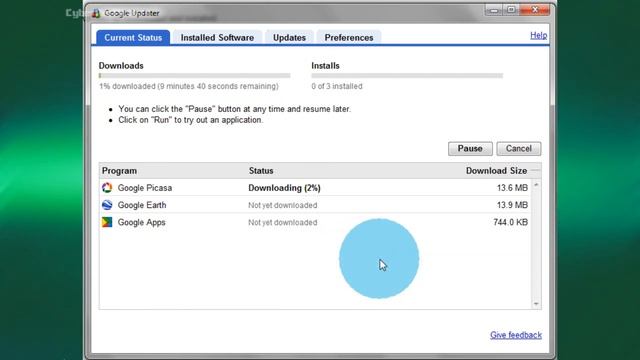The image size is (640, 360).
Task: Click the Google Apps icon
Action: pos(107,222)
